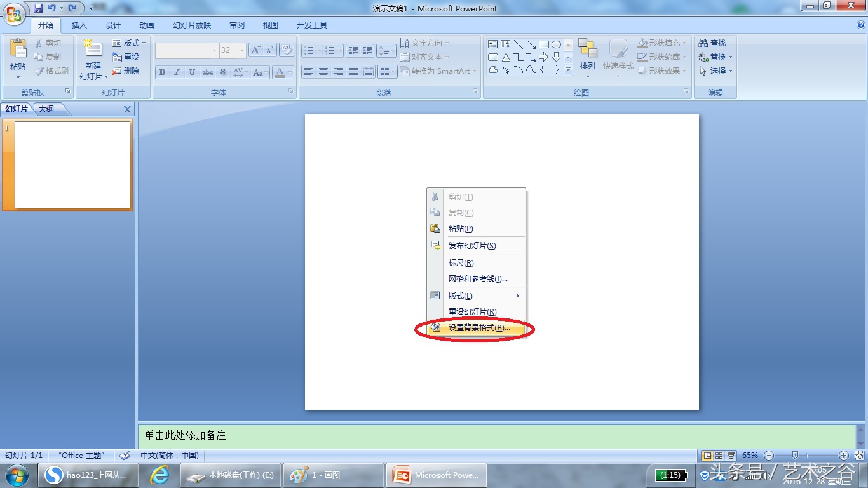Open the Office button menu

click(x=14, y=13)
